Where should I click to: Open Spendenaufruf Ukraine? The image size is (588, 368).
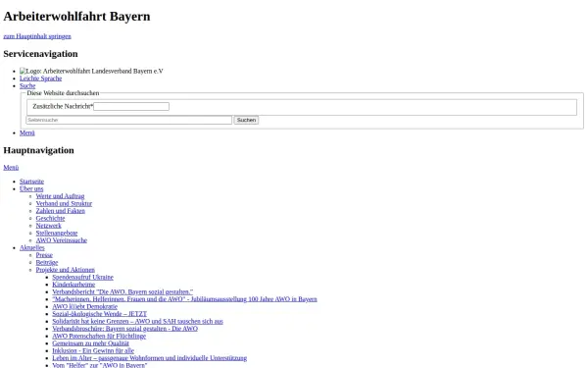tap(83, 277)
